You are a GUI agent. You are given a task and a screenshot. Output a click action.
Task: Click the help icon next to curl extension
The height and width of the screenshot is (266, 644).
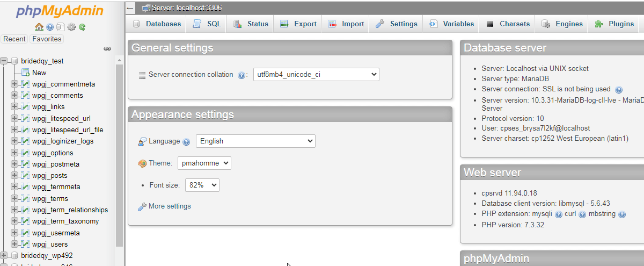[x=582, y=214]
